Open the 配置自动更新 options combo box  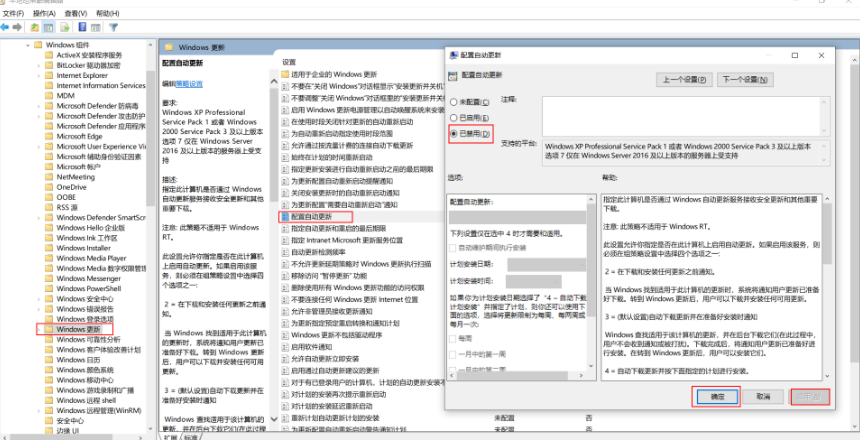click(517, 217)
